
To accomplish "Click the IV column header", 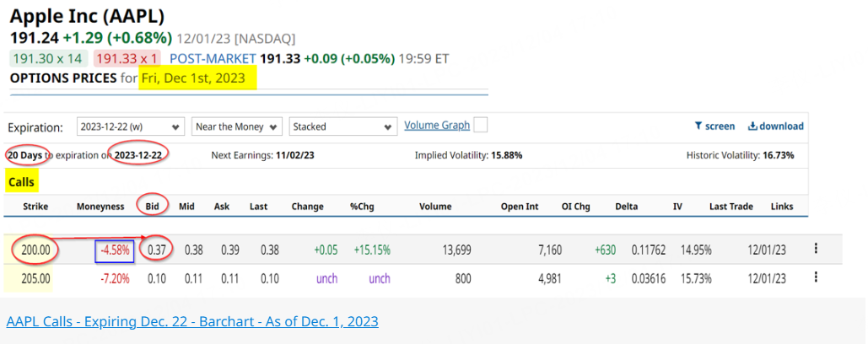I will pos(677,207).
